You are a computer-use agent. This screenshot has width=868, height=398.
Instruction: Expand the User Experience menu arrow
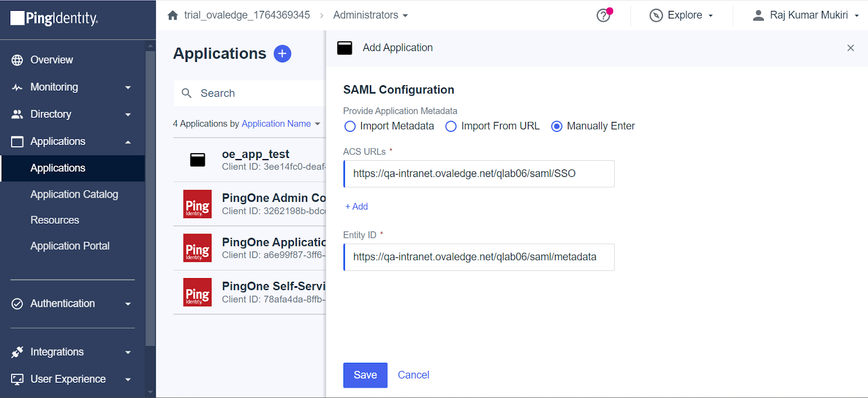pos(128,380)
